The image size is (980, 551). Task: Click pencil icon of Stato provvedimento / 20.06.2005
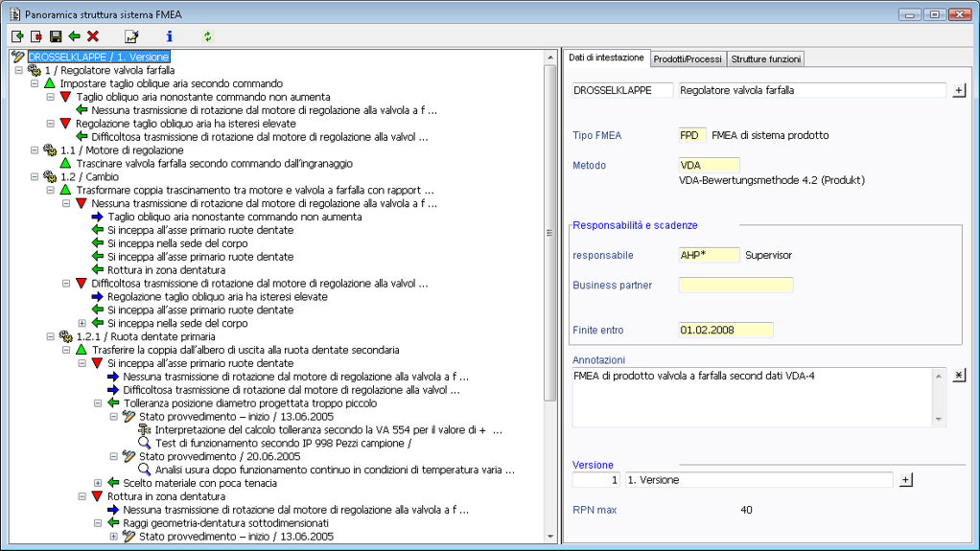128,456
